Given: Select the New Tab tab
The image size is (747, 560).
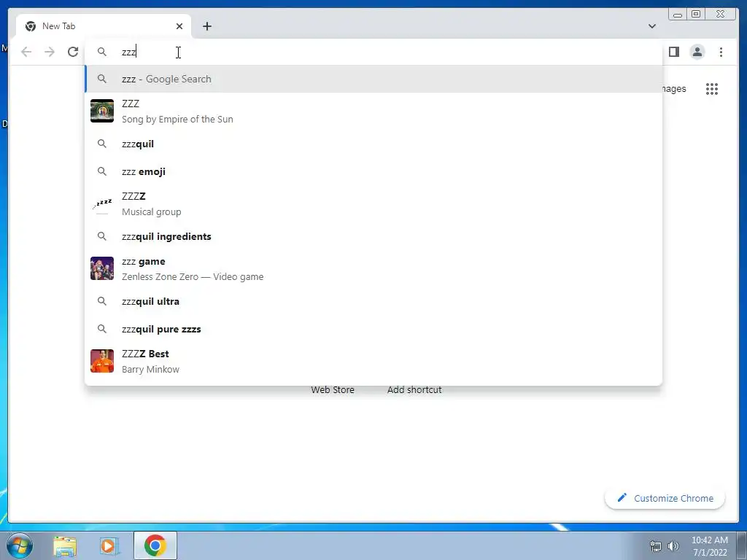Looking at the screenshot, I should (104, 26).
